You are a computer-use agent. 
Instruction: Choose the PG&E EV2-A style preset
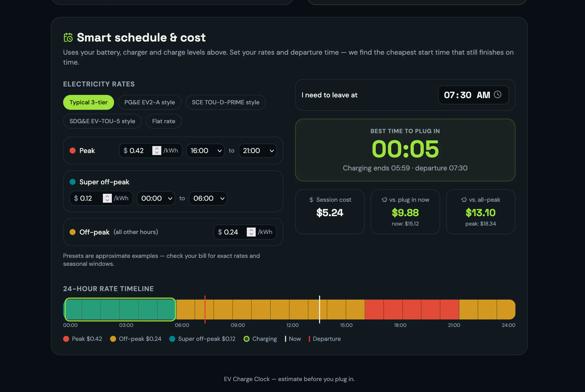tap(150, 102)
